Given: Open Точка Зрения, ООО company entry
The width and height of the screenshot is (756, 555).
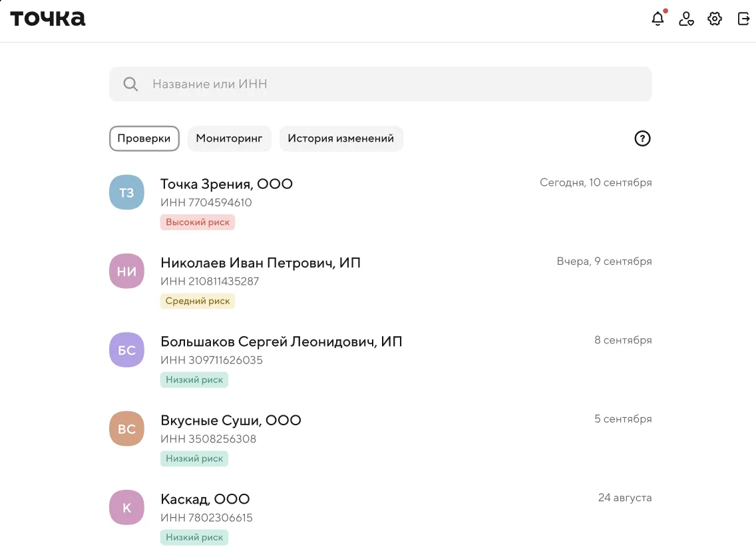Looking at the screenshot, I should pos(226,184).
